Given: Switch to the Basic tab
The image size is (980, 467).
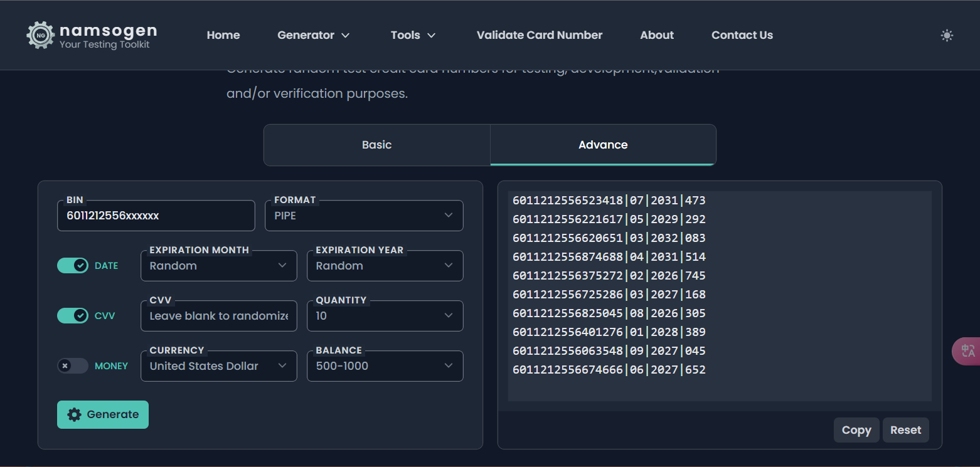Looking at the screenshot, I should (x=377, y=145).
